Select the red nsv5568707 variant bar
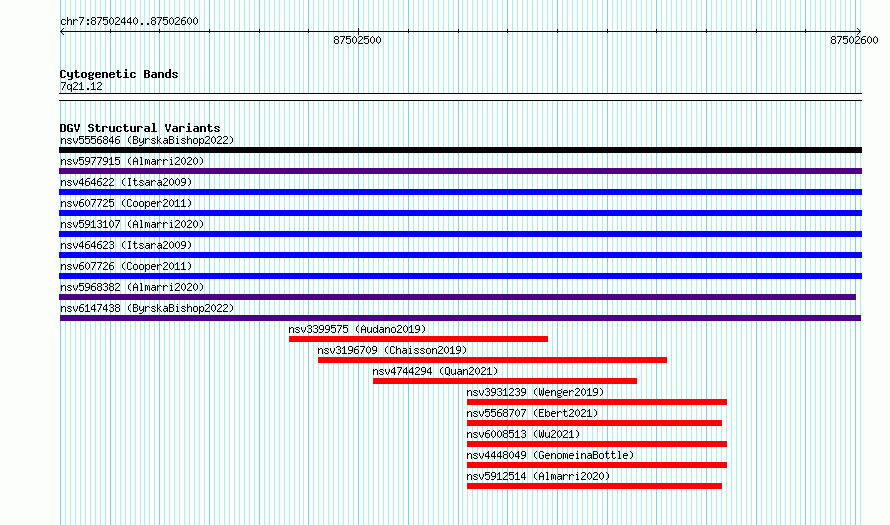890x525 pixels. (x=594, y=423)
